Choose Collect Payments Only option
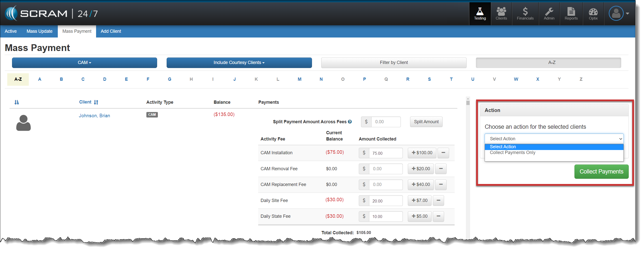Image resolution: width=644 pixels, height=253 pixels. (512, 152)
